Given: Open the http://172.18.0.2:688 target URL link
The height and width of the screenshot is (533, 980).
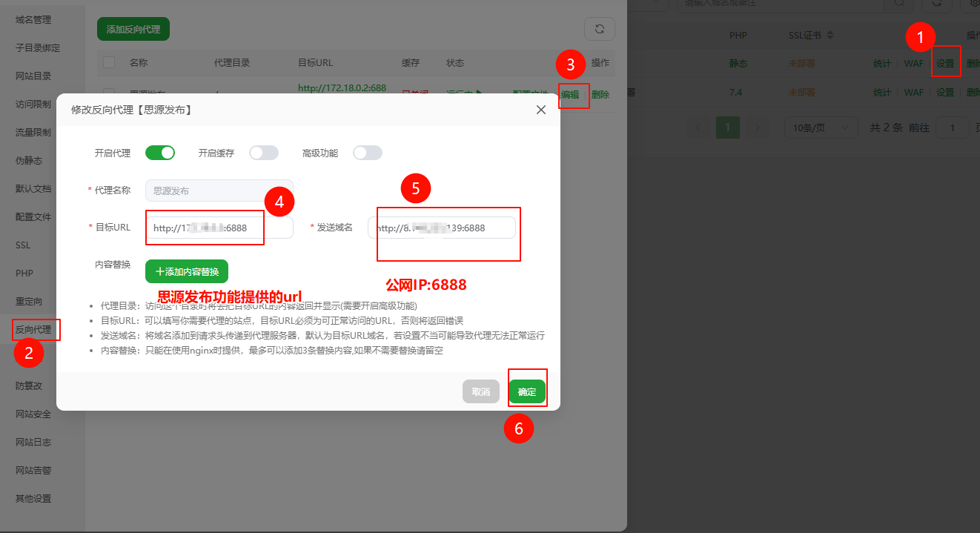Looking at the screenshot, I should [x=342, y=87].
